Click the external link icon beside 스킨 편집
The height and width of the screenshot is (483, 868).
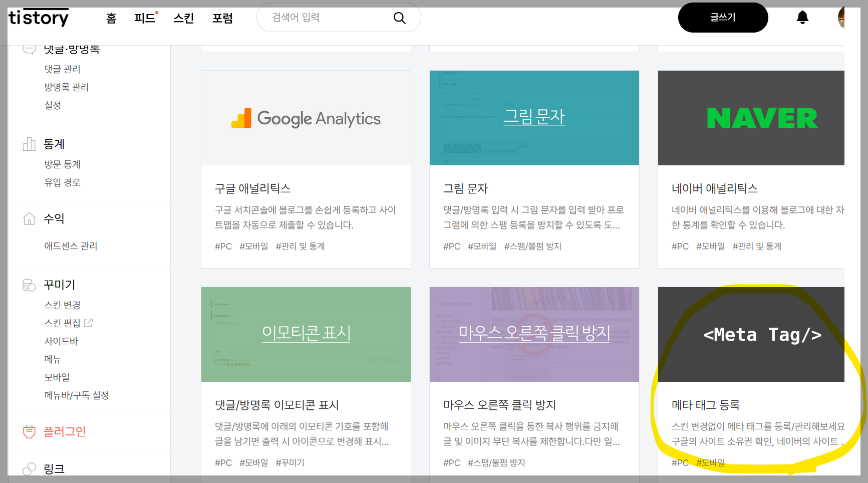coord(89,323)
